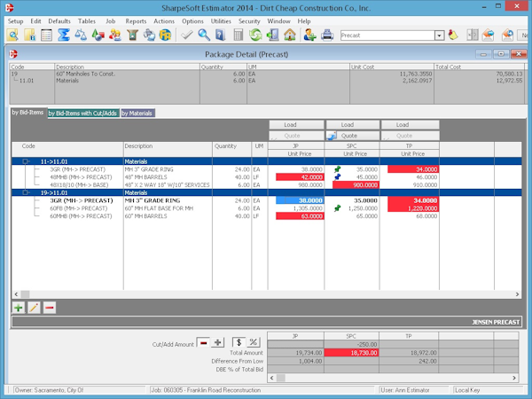Click the green plus add item icon

click(18, 307)
